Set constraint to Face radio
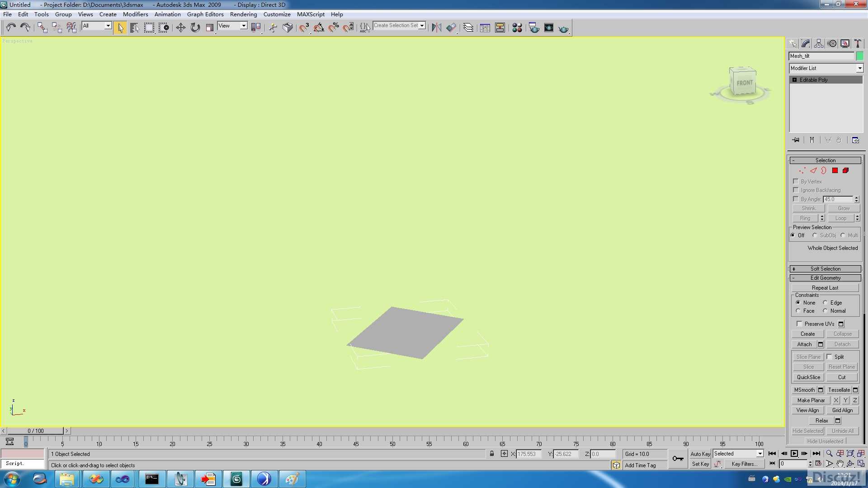This screenshot has width=868, height=488. [x=798, y=310]
